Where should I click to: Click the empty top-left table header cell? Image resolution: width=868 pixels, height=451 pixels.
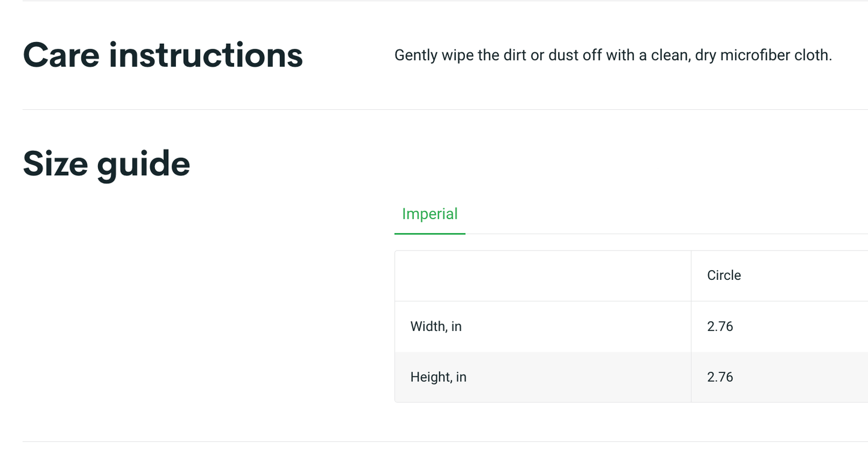tap(543, 276)
